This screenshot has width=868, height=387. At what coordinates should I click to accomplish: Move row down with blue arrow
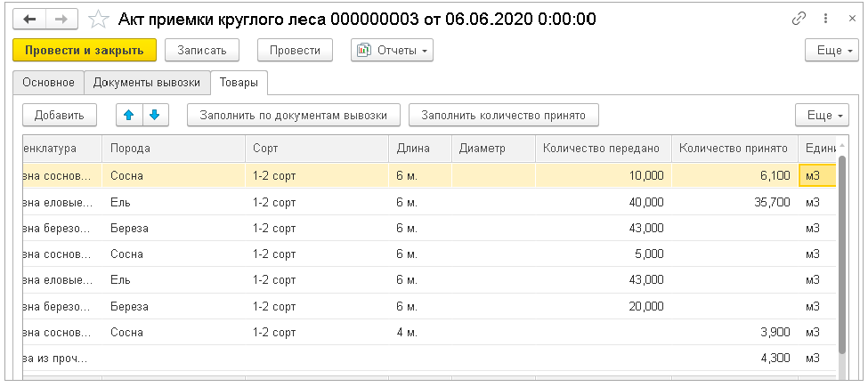click(154, 115)
